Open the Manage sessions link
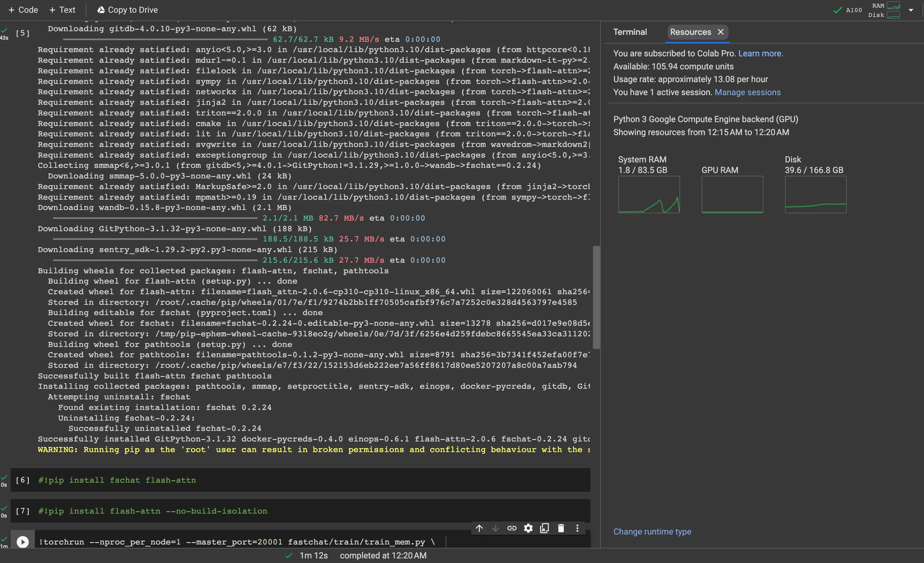This screenshot has height=563, width=924. coord(747,92)
